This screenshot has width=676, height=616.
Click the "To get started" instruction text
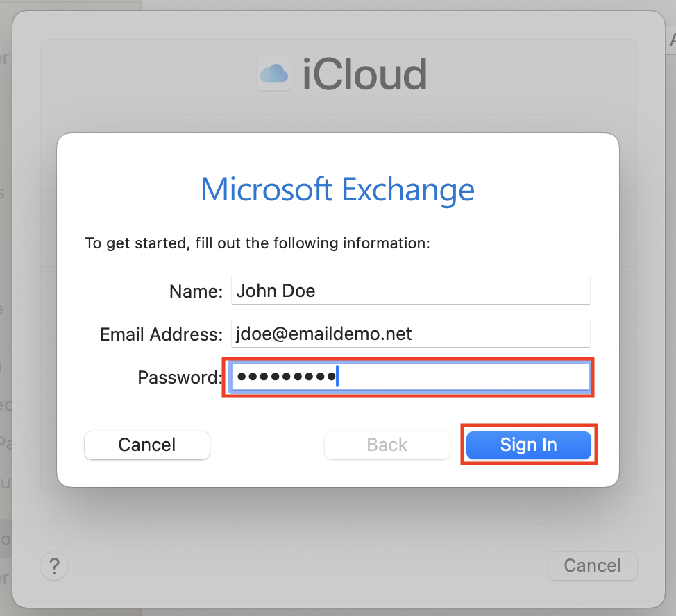pos(257,243)
